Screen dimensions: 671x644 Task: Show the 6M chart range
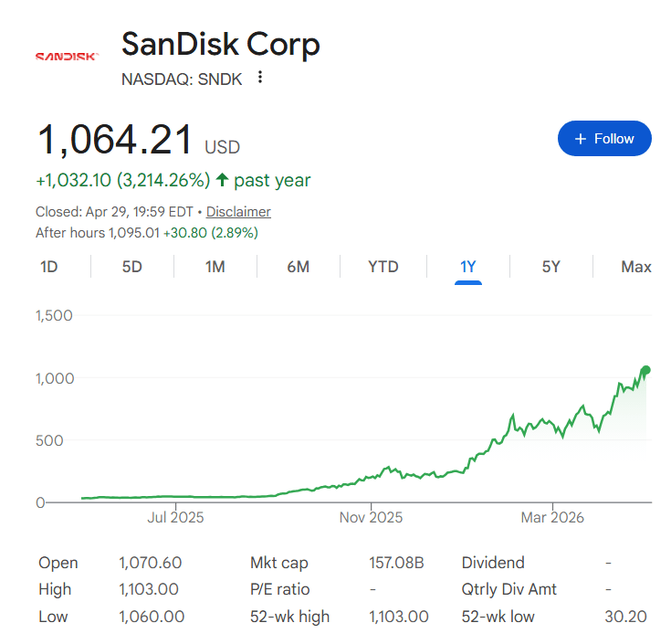299,267
